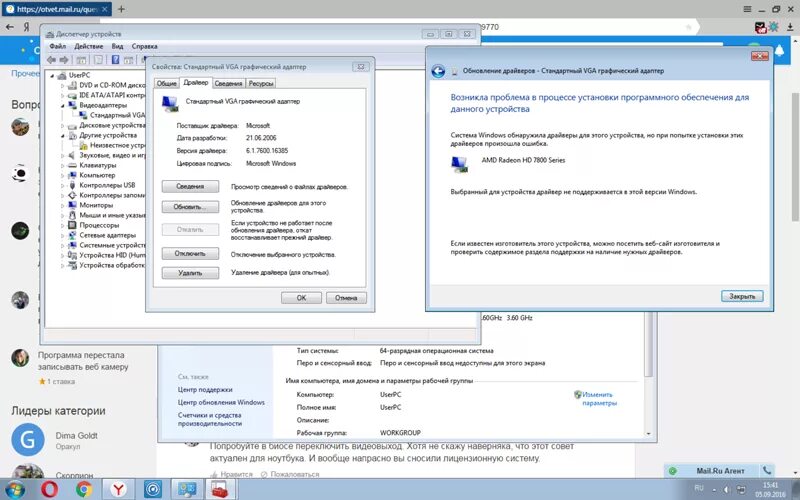Expand the DVD и CD-ROM tree node
The height and width of the screenshot is (500, 800).
[x=63, y=85]
